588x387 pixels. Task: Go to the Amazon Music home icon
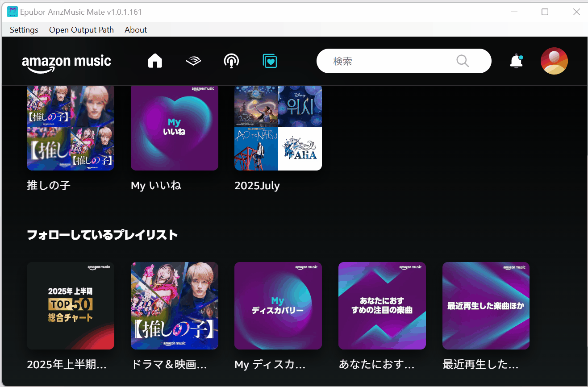coord(155,61)
